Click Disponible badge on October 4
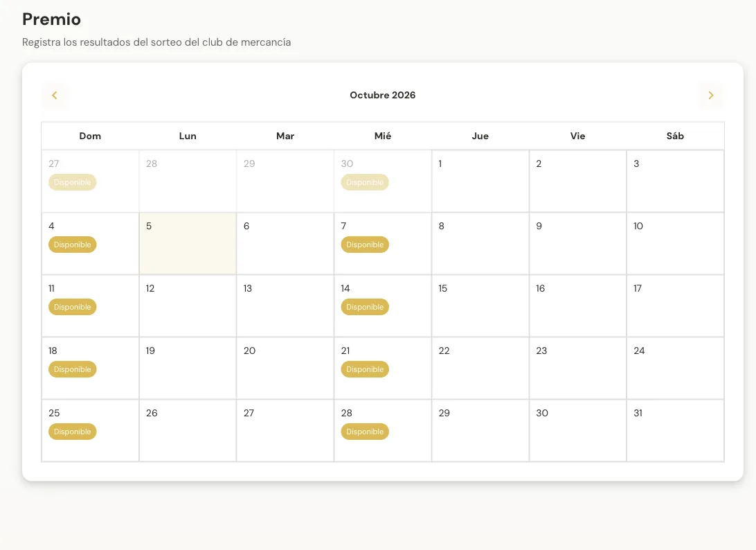Image resolution: width=756 pixels, height=550 pixels. 72,245
